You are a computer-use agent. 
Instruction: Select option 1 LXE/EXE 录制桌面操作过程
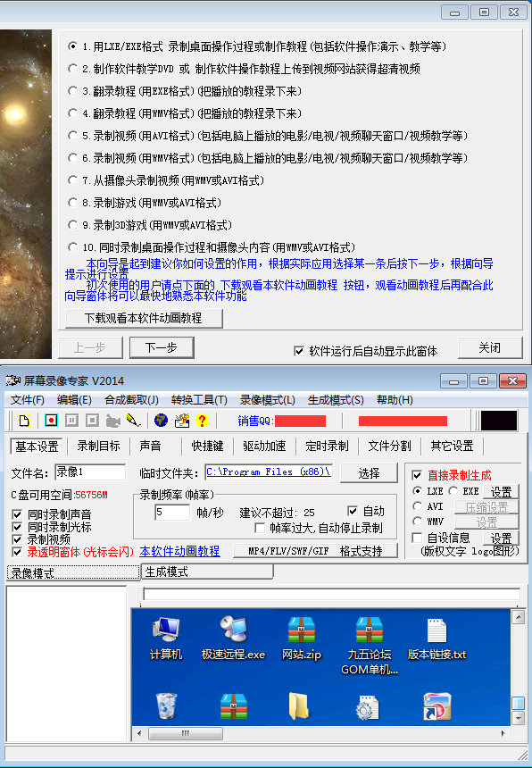click(73, 46)
